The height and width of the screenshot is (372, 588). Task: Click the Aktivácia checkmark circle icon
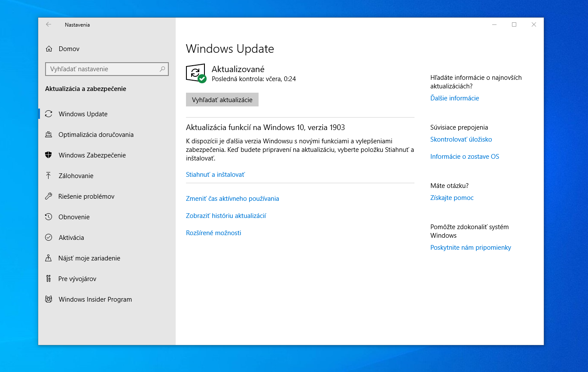49,238
